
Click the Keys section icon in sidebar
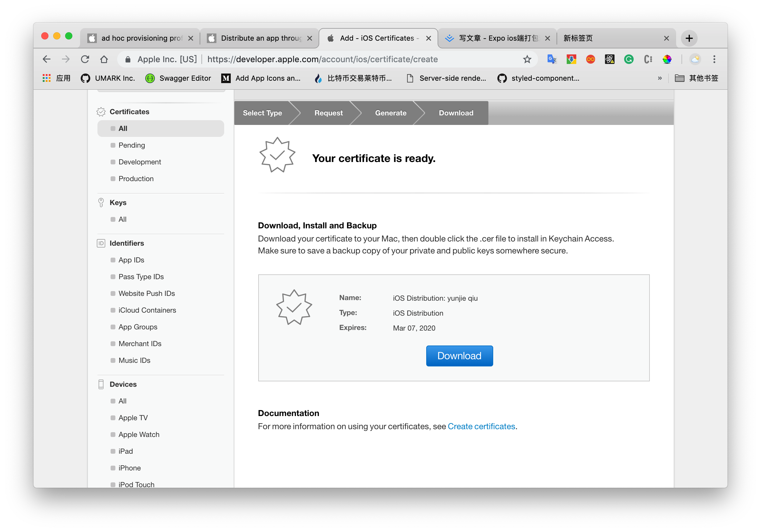point(101,202)
